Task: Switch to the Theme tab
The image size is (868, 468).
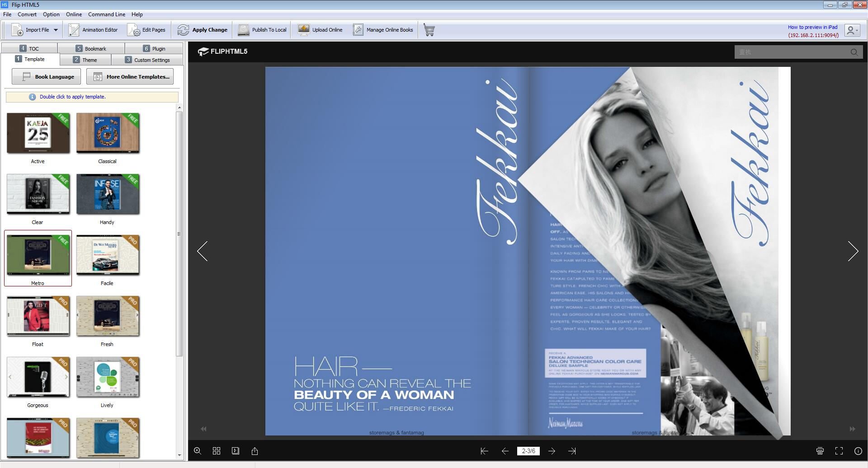Action: 85,60
